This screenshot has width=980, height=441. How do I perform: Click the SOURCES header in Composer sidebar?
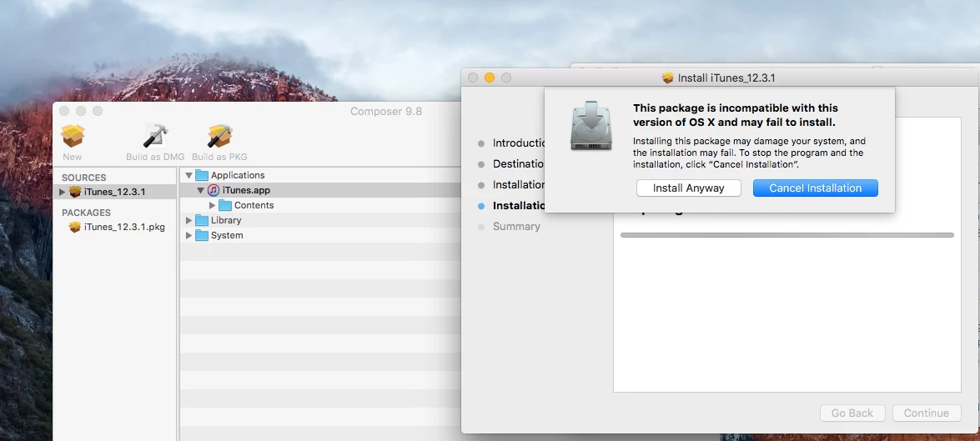[83, 178]
